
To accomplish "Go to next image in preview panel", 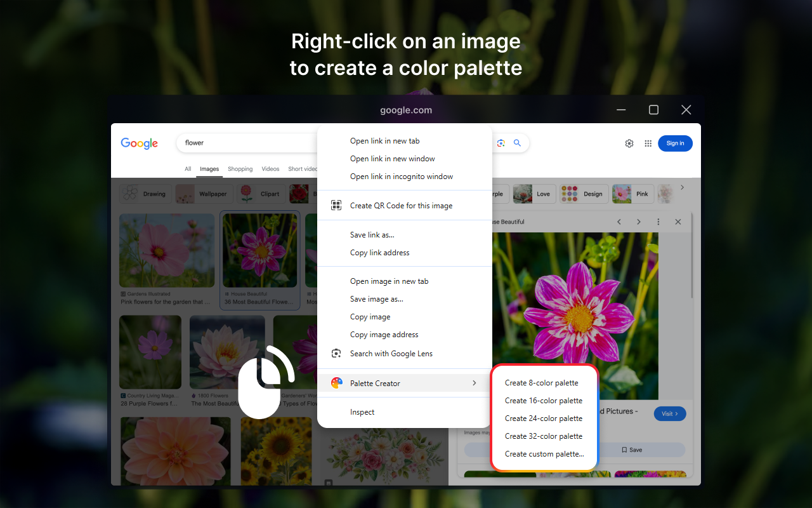I will coord(639,222).
